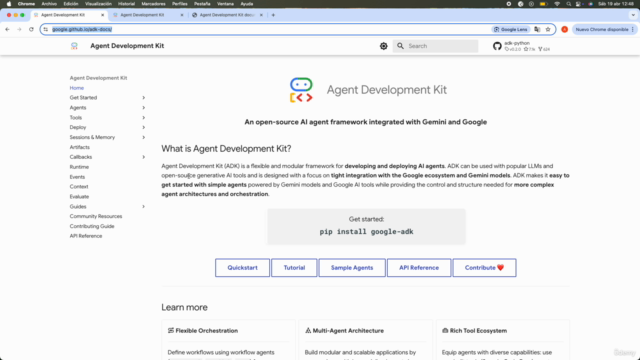640x360 pixels.
Task: Click the Wi-Fi status icon
Action: (557, 4)
